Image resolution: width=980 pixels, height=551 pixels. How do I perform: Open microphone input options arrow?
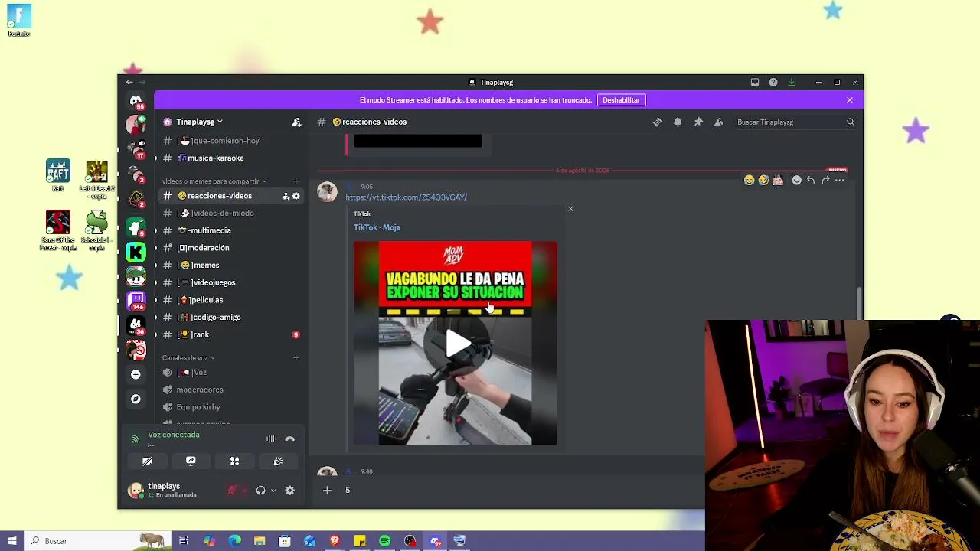[244, 491]
